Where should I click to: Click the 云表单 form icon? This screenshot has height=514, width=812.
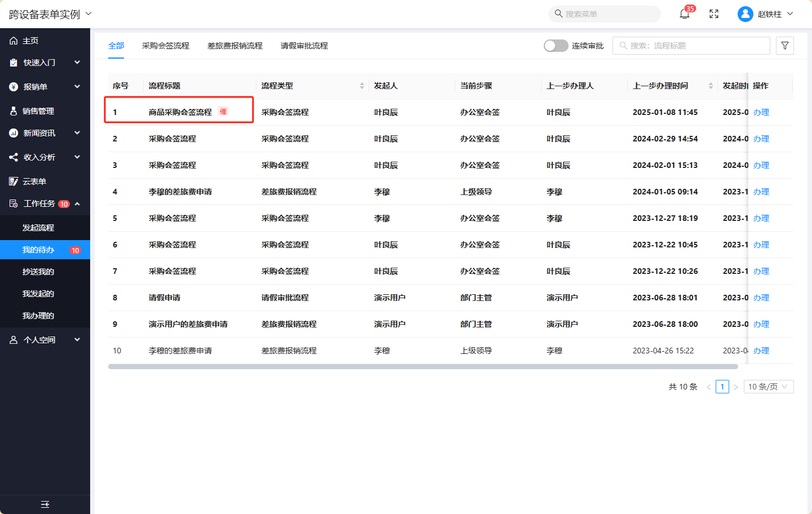pos(14,181)
